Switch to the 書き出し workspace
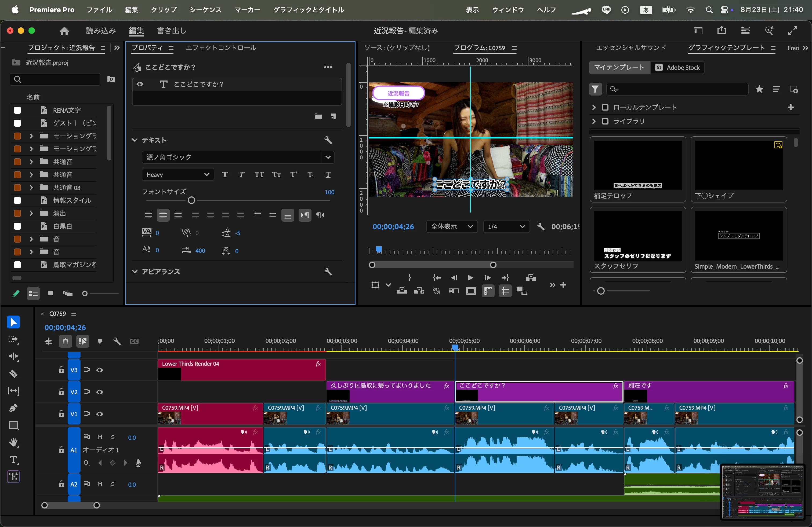Image resolution: width=812 pixels, height=527 pixels. tap(171, 31)
